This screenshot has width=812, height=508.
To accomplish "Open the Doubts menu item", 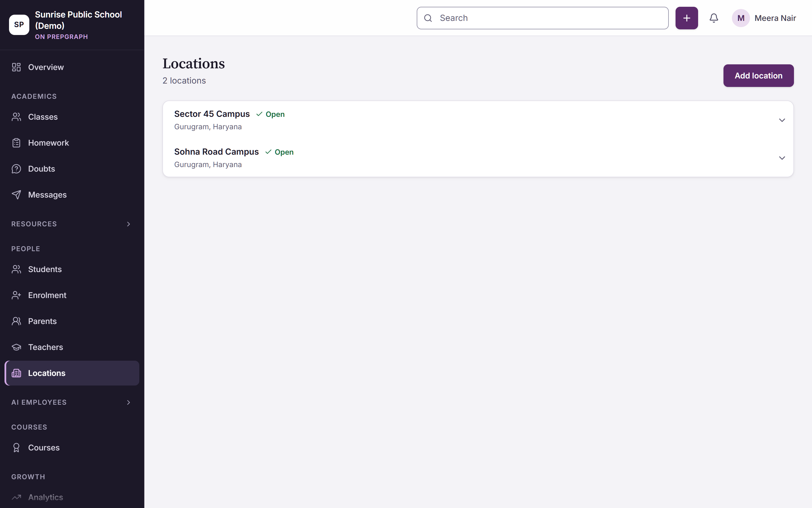I will click(72, 169).
